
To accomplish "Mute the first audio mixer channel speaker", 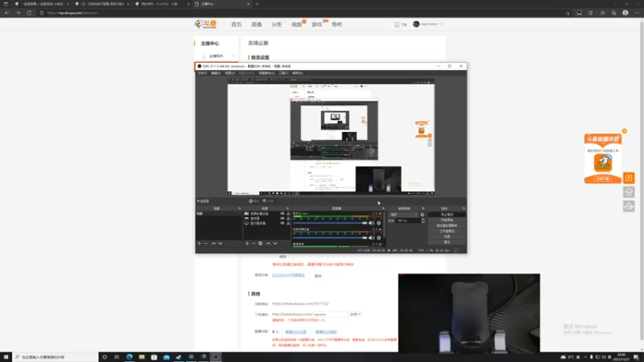I will (371, 223).
